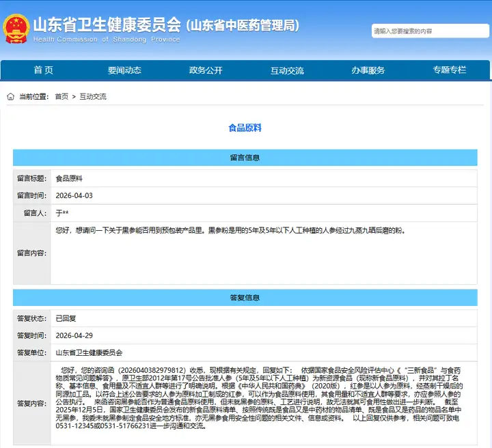Viewport: 492px width, 448px height.
Task: Go to 互动交流 in the breadcrumb
Action: click(x=93, y=96)
